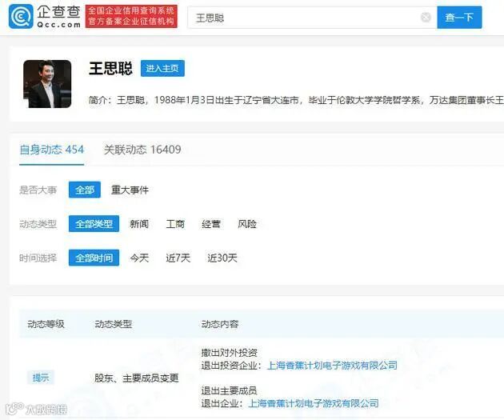This screenshot has height=420, width=504.
Task: Filter dynamic type by 风险
Action: click(247, 224)
